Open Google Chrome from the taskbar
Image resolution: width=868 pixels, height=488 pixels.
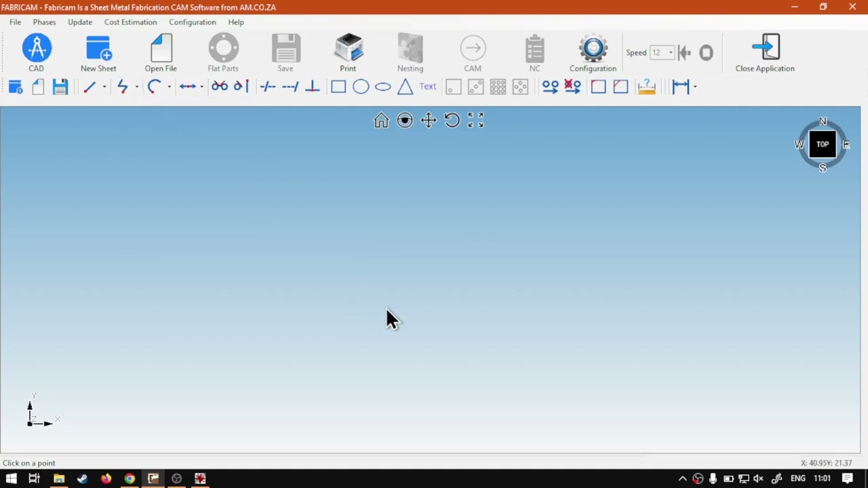point(130,479)
